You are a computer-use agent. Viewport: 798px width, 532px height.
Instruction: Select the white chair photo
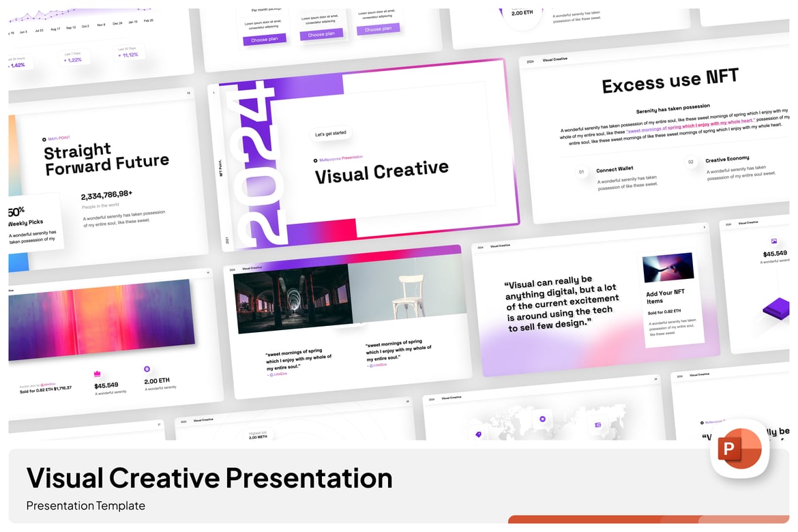pos(407,290)
